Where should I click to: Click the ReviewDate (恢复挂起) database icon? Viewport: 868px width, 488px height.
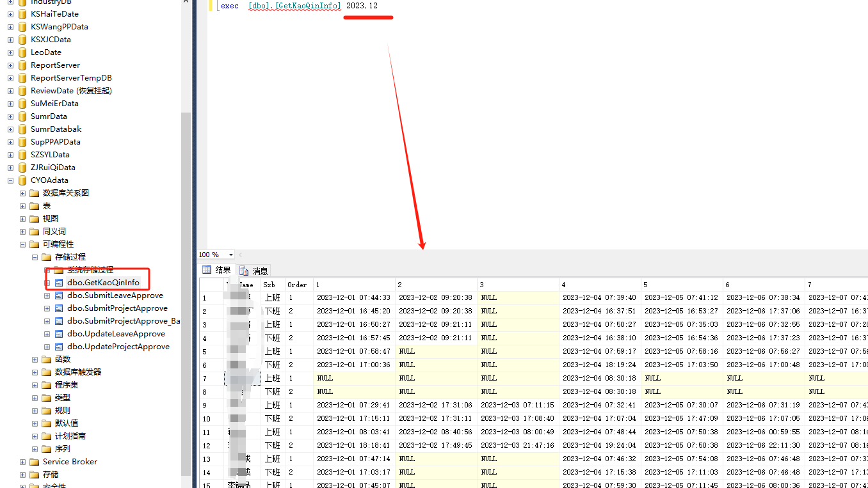(x=22, y=91)
